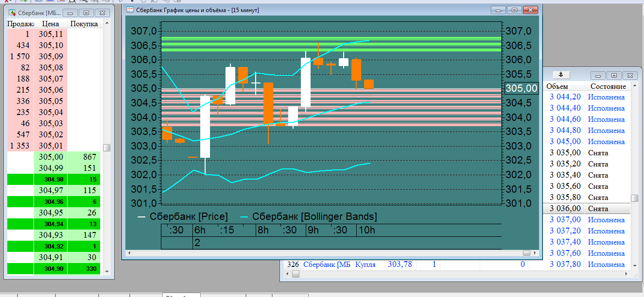Click the 8h label on the time axis
The image size is (644, 297).
pos(263,230)
